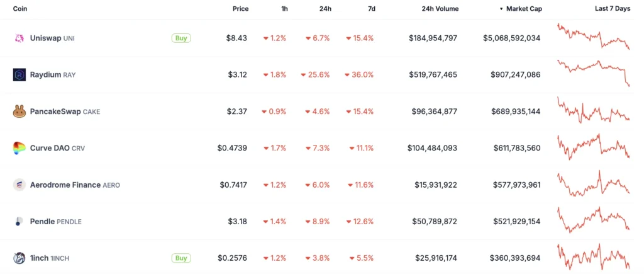
Task: Sort by 7d change column header
Action: tap(371, 9)
